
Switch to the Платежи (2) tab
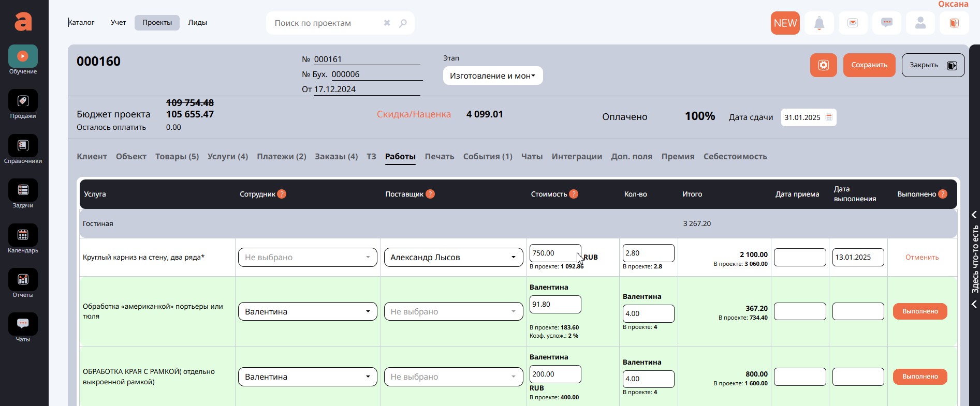(x=281, y=157)
